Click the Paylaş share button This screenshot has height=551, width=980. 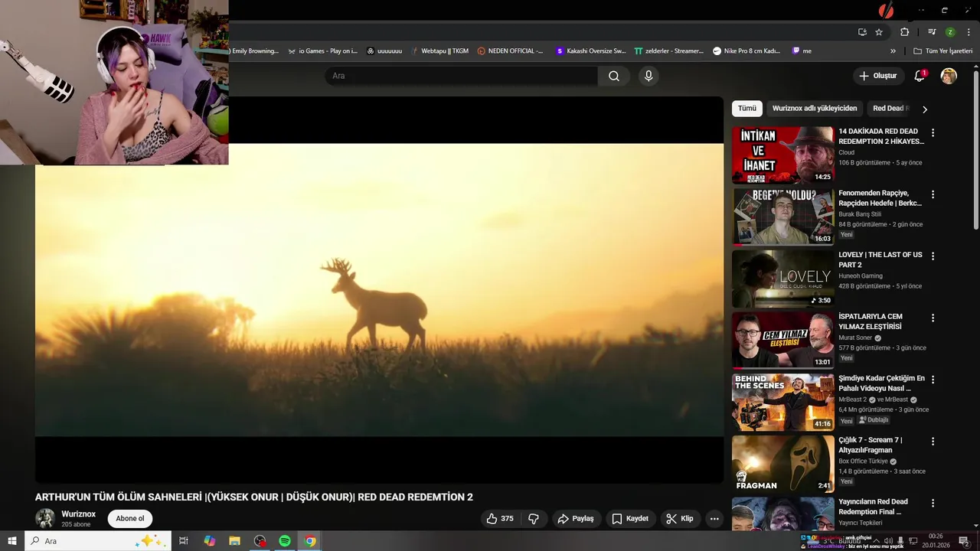pos(576,519)
